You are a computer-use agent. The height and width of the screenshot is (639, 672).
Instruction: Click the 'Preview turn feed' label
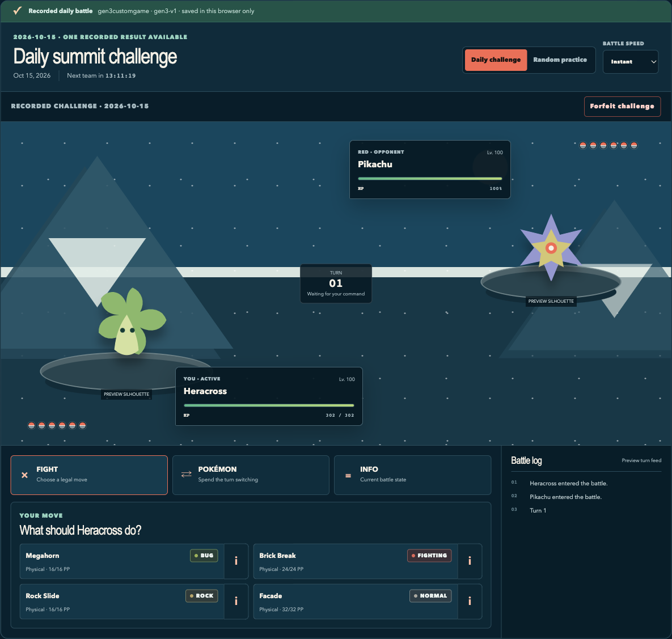click(x=641, y=460)
